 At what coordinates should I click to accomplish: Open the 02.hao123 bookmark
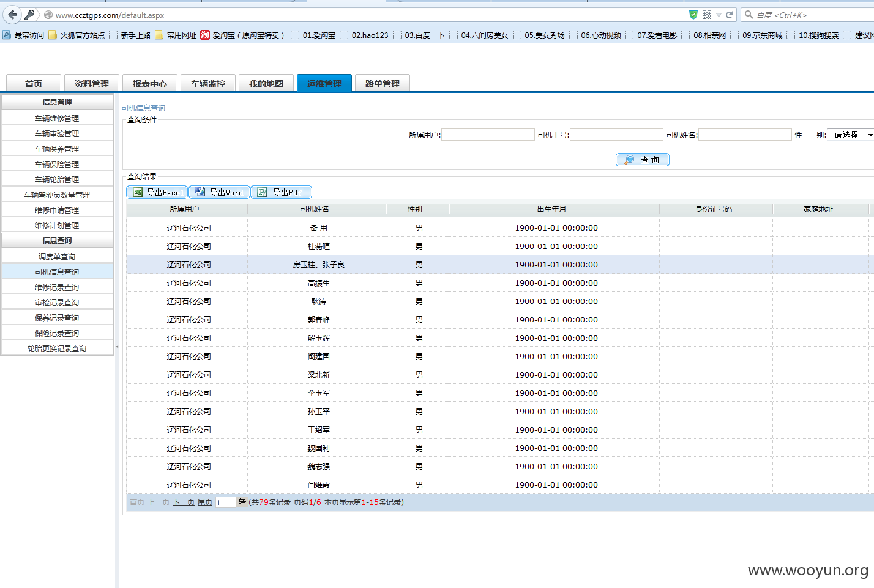tap(364, 35)
